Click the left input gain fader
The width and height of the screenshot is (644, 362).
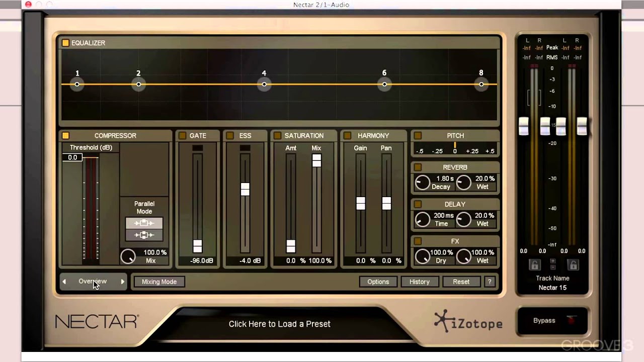click(524, 126)
